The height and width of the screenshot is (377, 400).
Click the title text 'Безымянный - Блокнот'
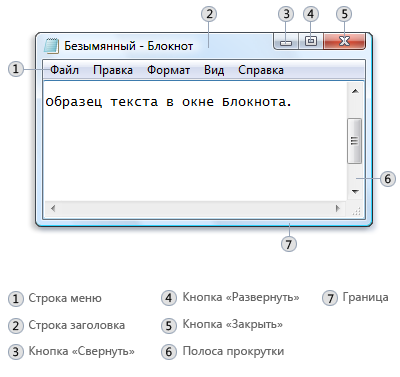tap(128, 46)
